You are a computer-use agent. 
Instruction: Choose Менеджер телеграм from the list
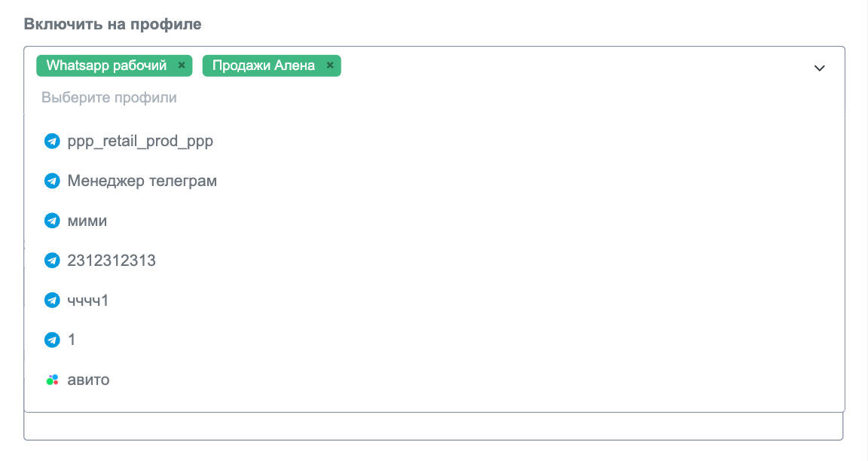[142, 181]
